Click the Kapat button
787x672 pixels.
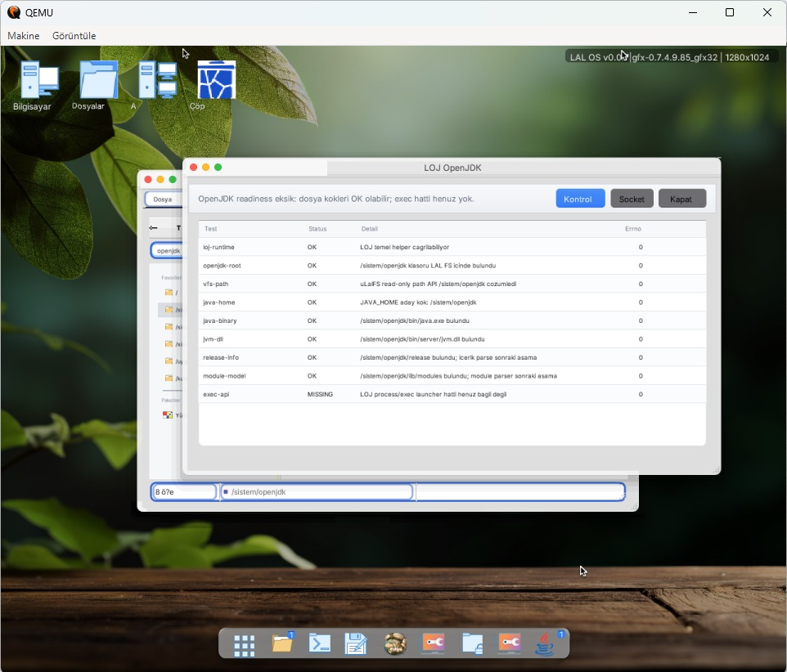click(681, 199)
